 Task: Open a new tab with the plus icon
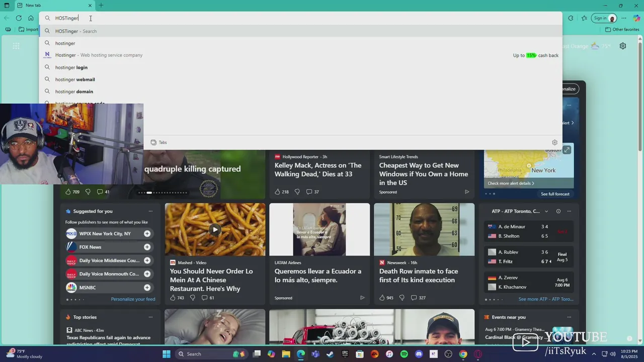[101, 6]
